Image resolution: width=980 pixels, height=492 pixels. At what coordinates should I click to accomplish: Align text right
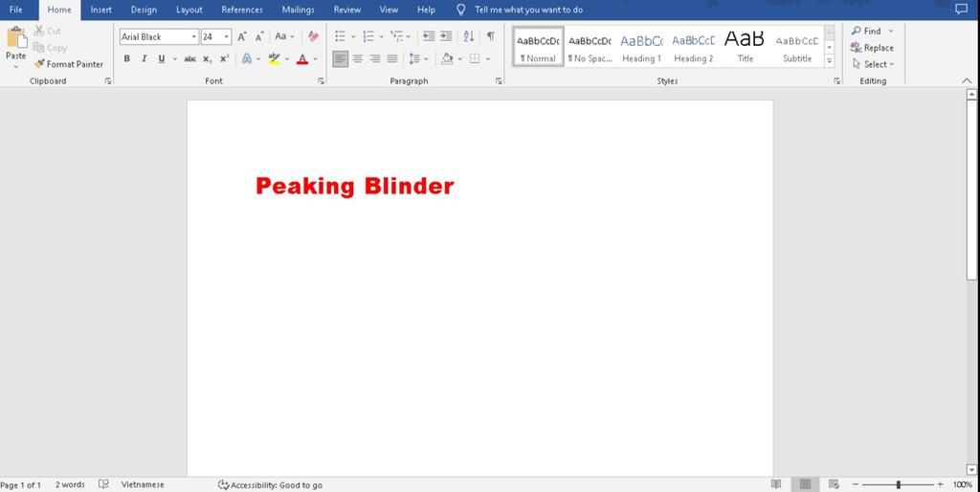tap(375, 58)
